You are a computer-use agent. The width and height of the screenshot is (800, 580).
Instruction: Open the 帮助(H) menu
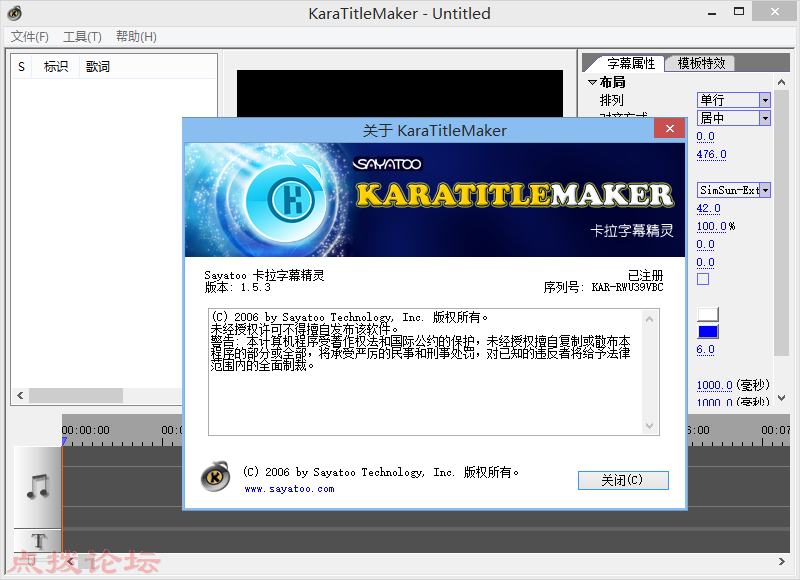pos(136,37)
